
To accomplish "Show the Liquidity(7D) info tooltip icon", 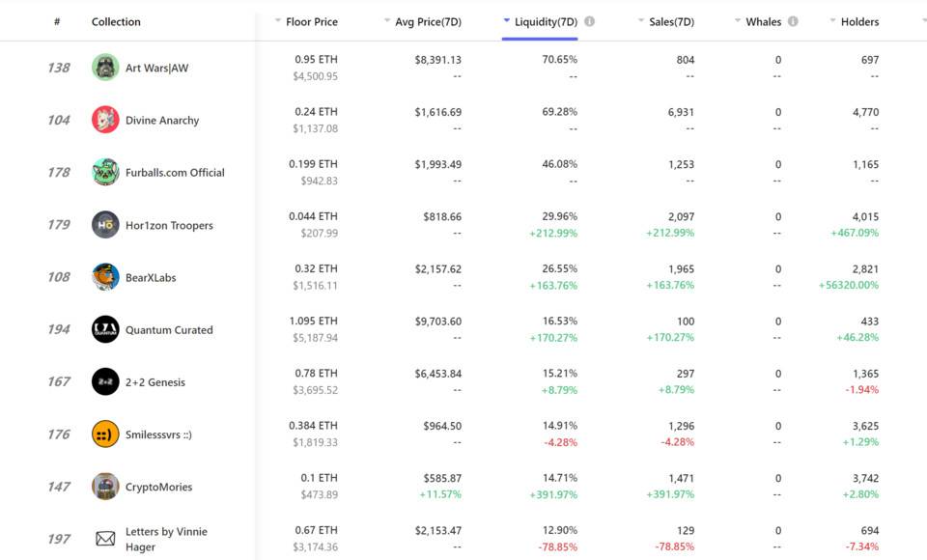I will tap(589, 21).
